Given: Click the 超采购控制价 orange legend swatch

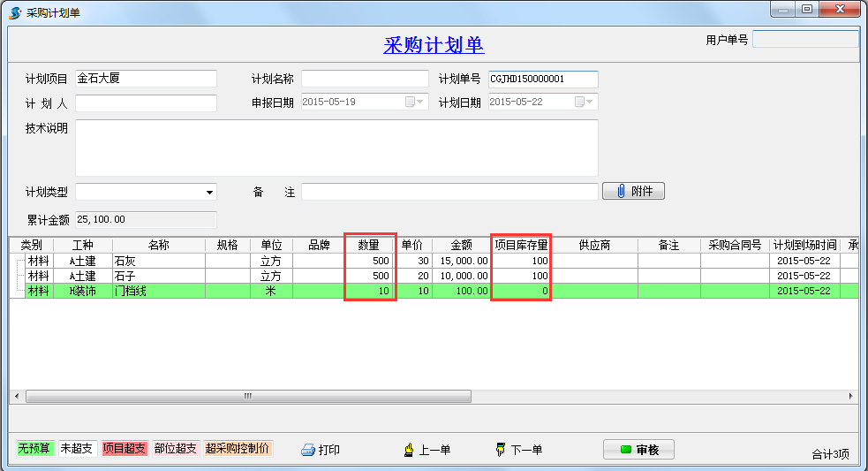Looking at the screenshot, I should [x=238, y=449].
